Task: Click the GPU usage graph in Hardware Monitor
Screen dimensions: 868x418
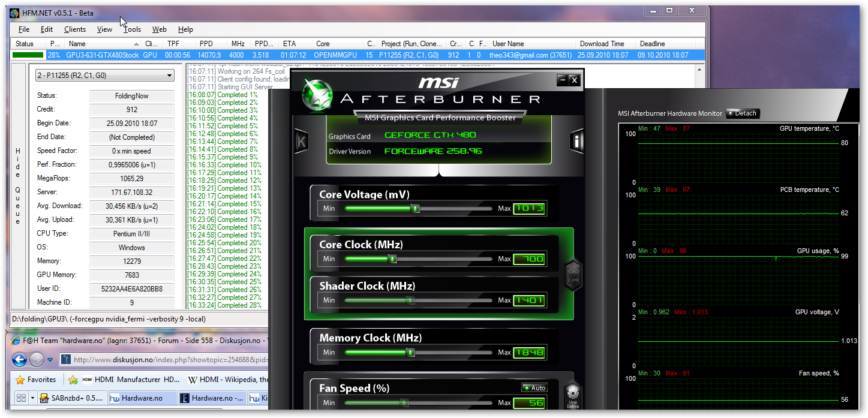Action: pos(738,280)
